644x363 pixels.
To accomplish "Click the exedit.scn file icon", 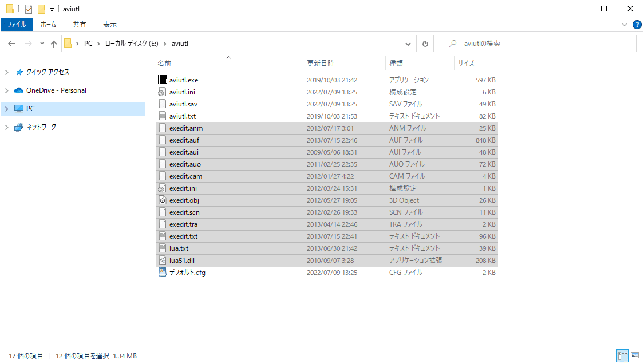I will pyautogui.click(x=162, y=212).
